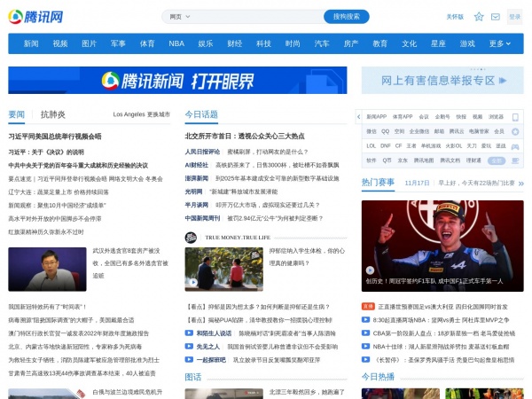Screen dimensions: 532x399
Task: Click the 登录 login button
Action: click(516, 16)
